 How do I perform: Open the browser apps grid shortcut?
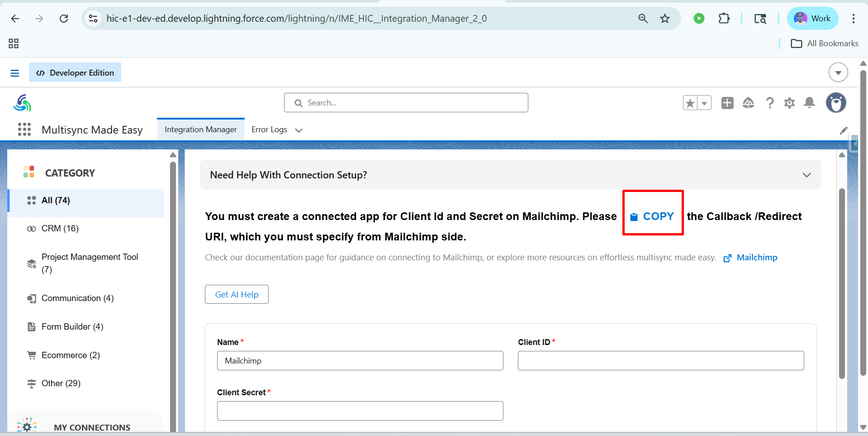tap(14, 43)
